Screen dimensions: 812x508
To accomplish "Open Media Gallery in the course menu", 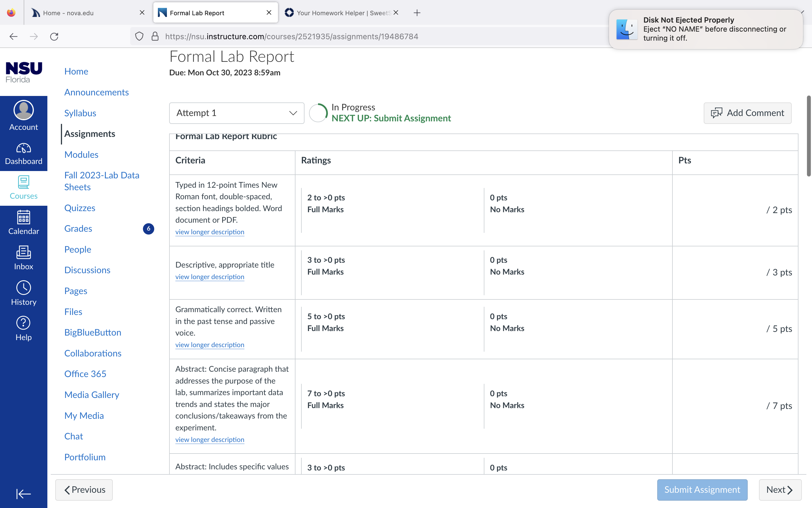I will (92, 395).
